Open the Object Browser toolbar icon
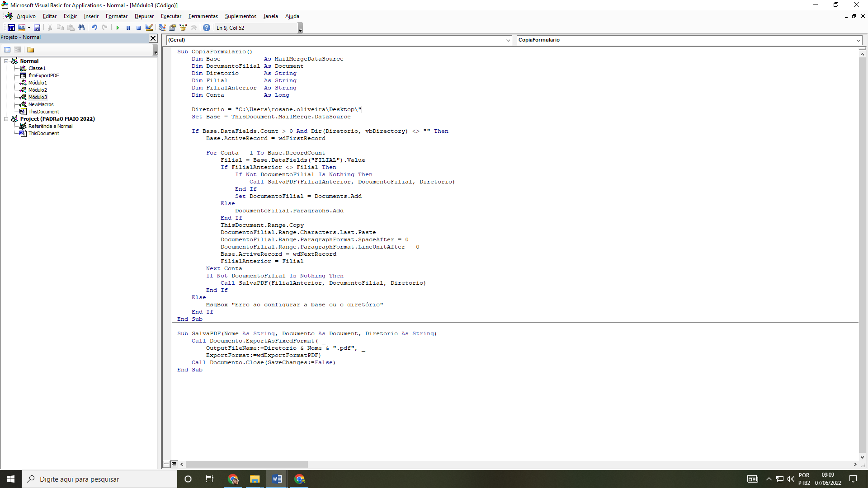The height and width of the screenshot is (488, 868). tap(183, 28)
